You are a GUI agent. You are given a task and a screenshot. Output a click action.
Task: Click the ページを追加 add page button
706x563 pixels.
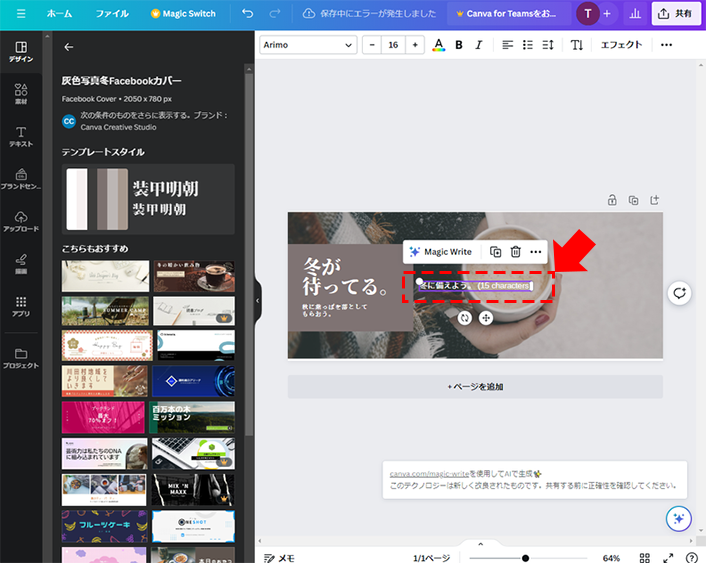tap(475, 386)
